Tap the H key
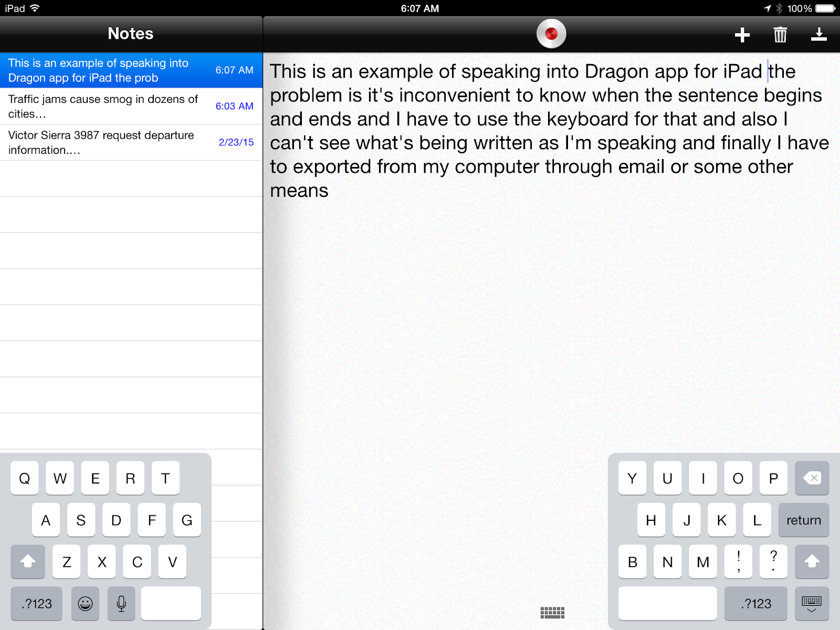 click(x=651, y=520)
